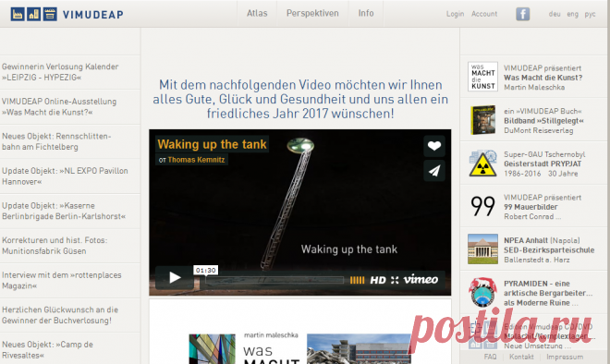Screen dimensions: 610x364
Task: Switch language to eng
Action: tap(573, 14)
